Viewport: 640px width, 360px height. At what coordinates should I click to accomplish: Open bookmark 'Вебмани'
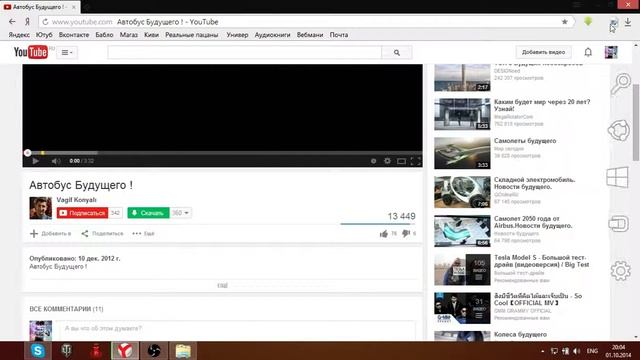tap(310, 35)
